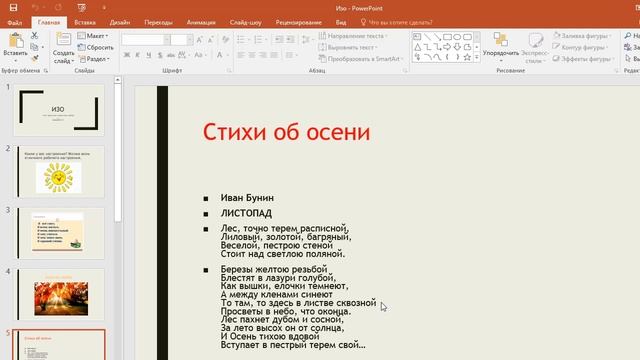The image size is (640, 360).
Task: Open the Раздел section dropdown
Action: coord(95,59)
